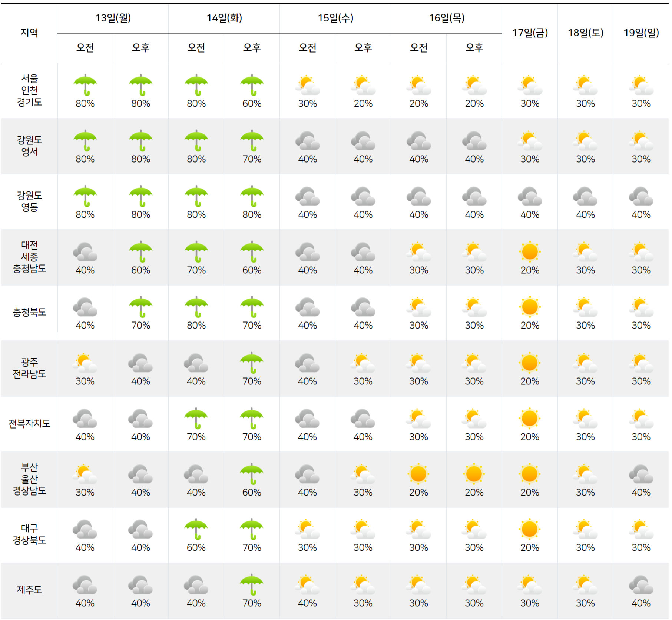Click the cloudy icon for 대전 세종 13일 오전

pyautogui.click(x=85, y=252)
